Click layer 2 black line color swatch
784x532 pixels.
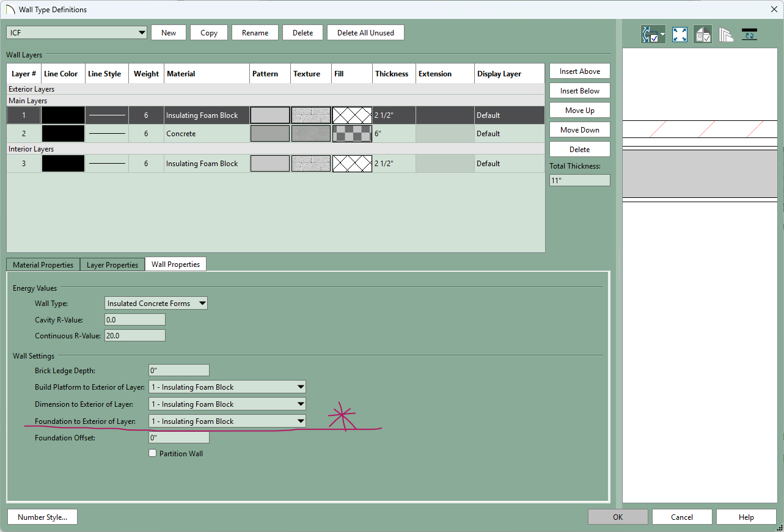pyautogui.click(x=63, y=134)
